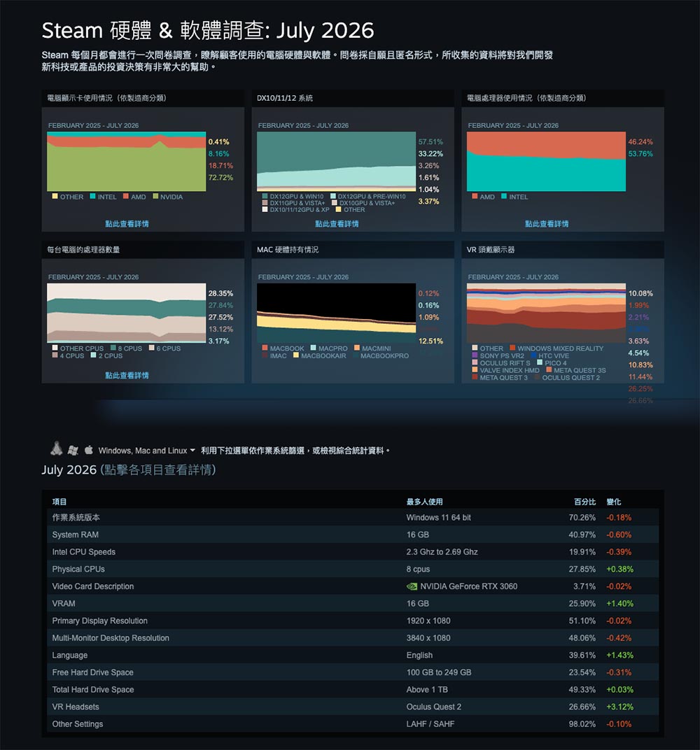Expand the Primary Display Resolution row
This screenshot has width=700, height=750.
[x=353, y=621]
